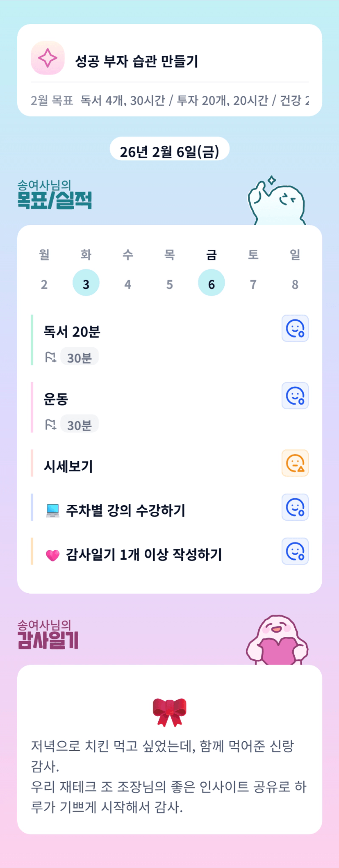The height and width of the screenshot is (868, 339).
Task: Click the pink sparkle habit icon
Action: [48, 58]
